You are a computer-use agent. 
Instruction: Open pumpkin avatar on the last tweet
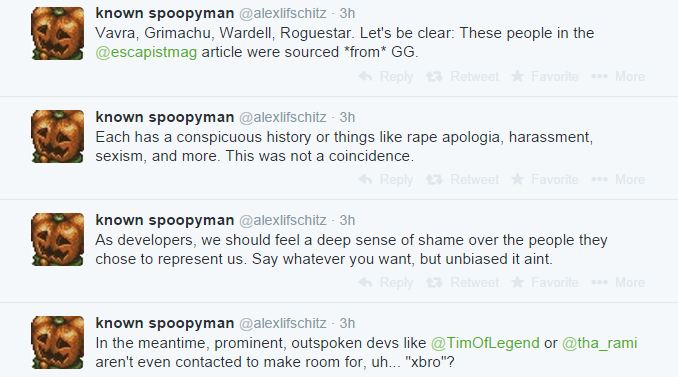point(58,342)
